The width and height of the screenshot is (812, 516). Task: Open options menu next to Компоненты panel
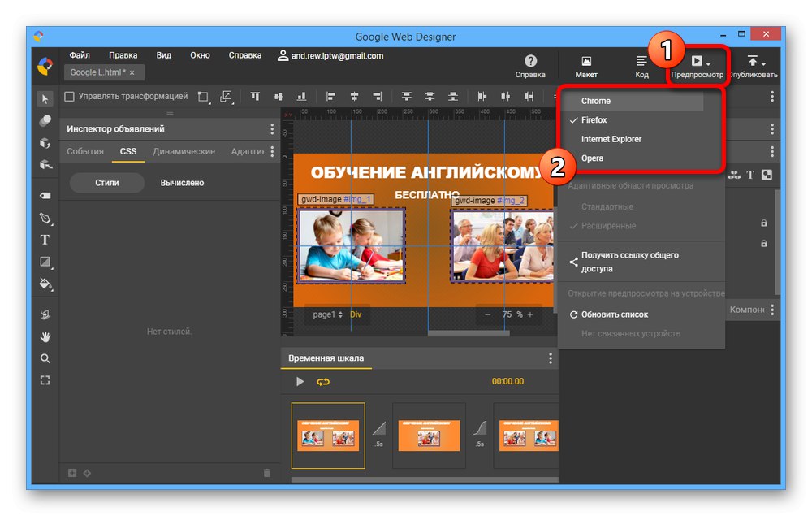(772, 310)
